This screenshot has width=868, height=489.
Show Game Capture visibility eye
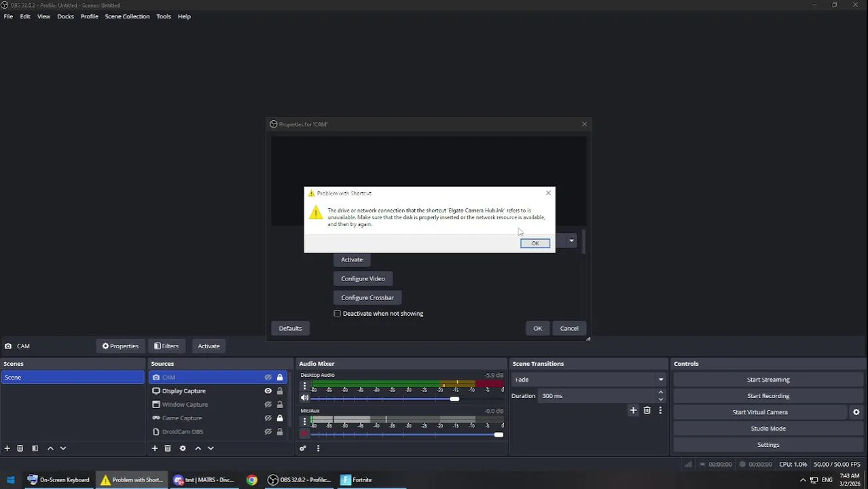268,418
